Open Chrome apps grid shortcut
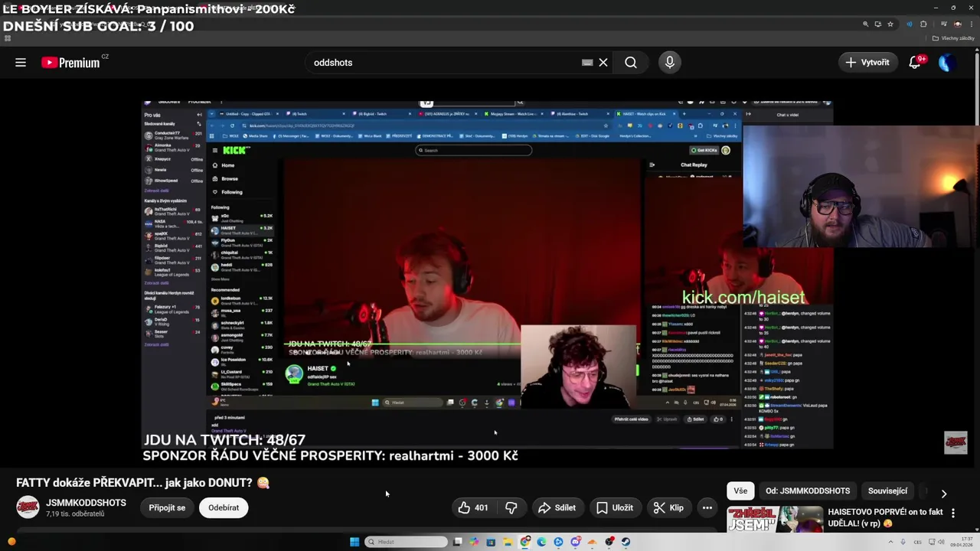980x551 pixels. [8, 38]
